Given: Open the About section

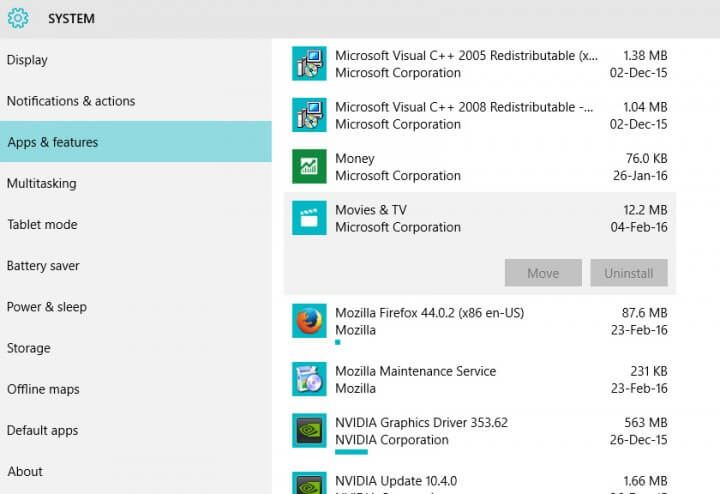Looking at the screenshot, I should (x=135, y=472).
